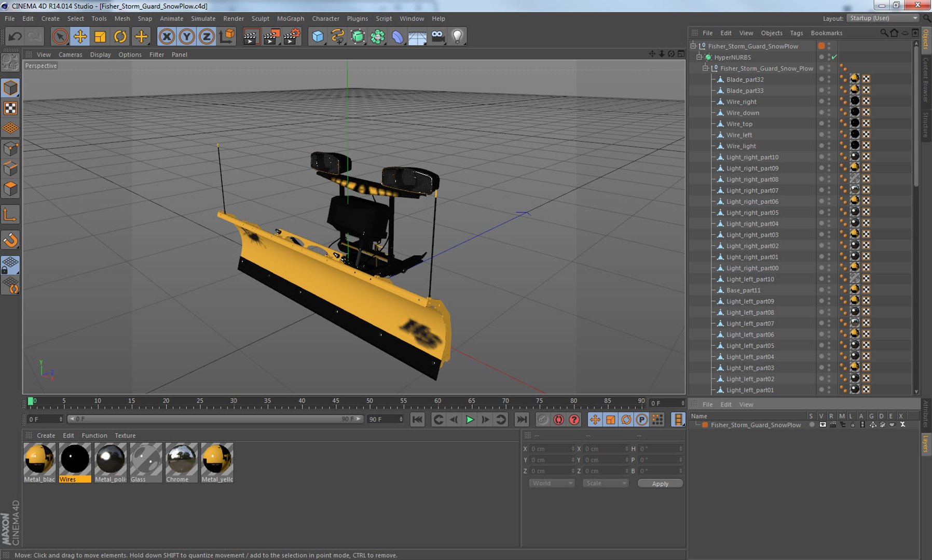
Task: Click the Camera object icon
Action: 437,36
